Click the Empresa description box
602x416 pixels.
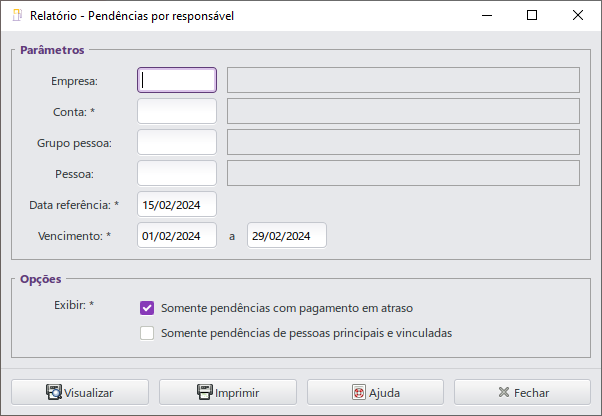[x=403, y=80]
